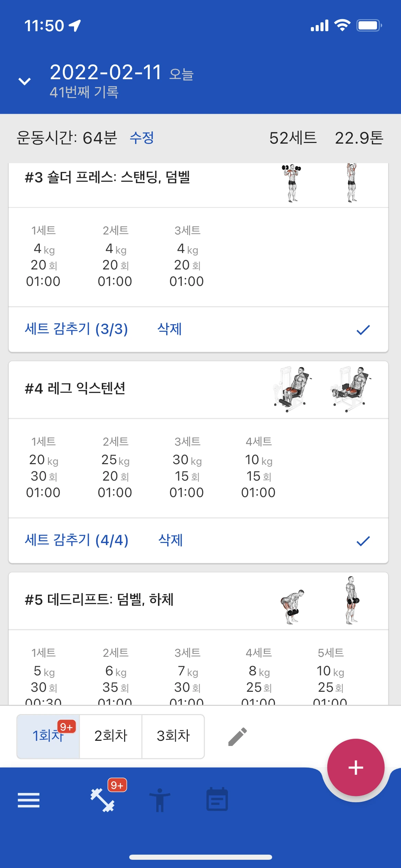Tap 수정 to edit workout time
The height and width of the screenshot is (868, 401).
tap(142, 138)
